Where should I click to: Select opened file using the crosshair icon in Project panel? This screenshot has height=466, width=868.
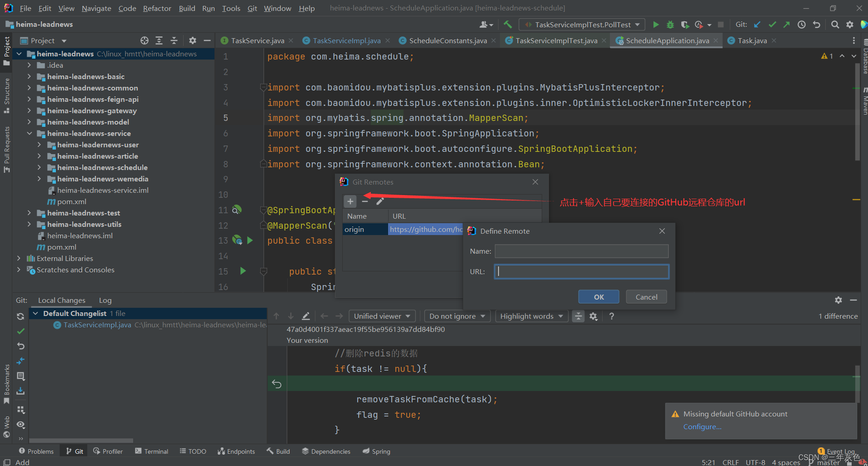click(x=144, y=40)
